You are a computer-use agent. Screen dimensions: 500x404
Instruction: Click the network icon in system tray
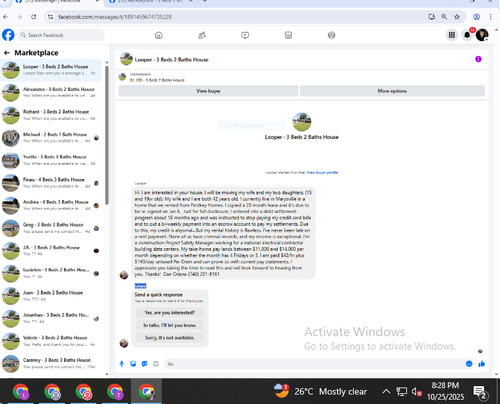(401, 392)
